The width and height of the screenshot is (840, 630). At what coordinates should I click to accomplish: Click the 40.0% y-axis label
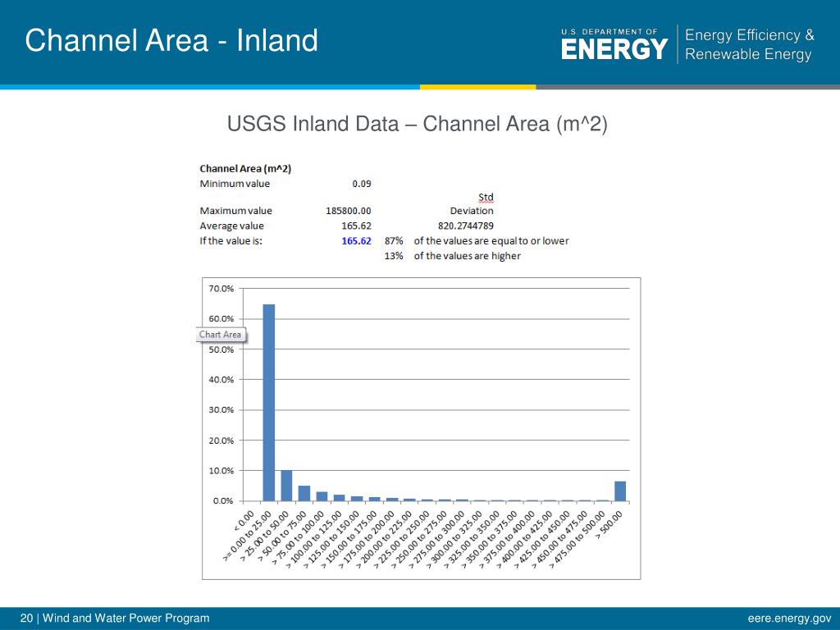(221, 379)
